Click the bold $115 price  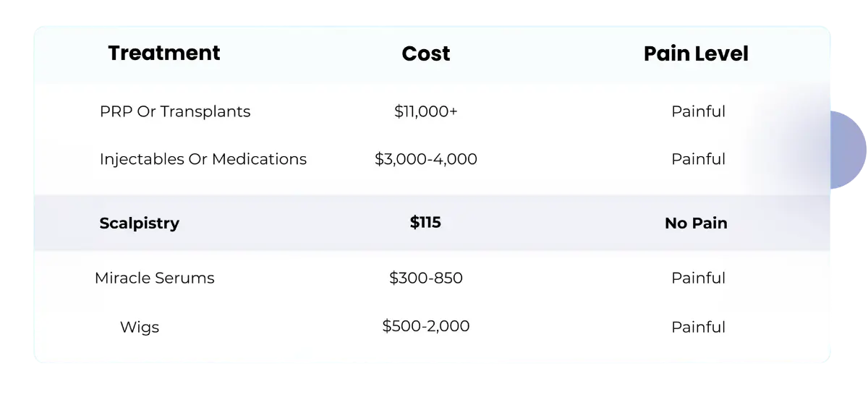click(425, 223)
